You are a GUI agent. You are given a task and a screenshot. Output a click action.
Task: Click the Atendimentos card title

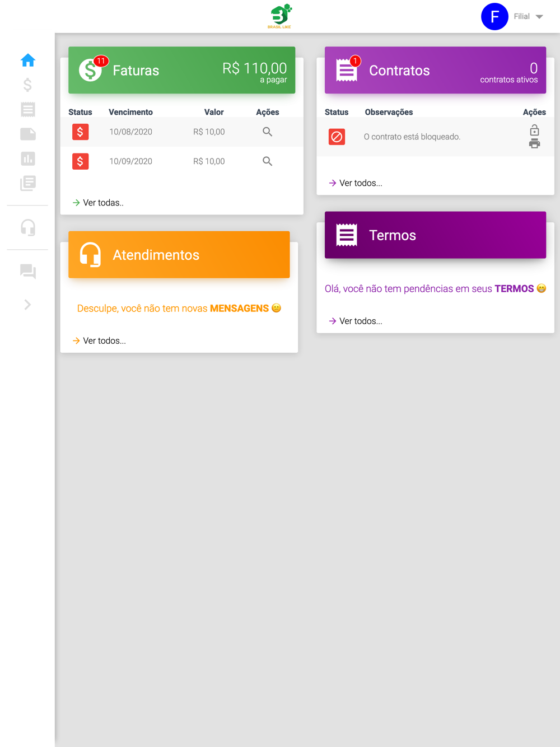156,255
